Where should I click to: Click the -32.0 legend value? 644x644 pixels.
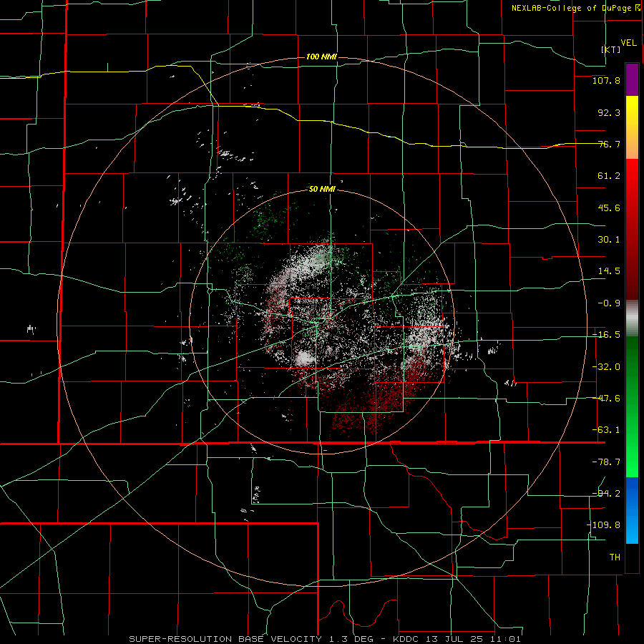(x=606, y=367)
